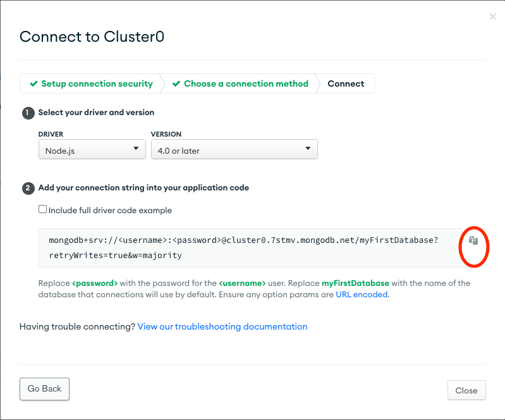Click the checkmark beside Choose a connection method
This screenshot has height=420, width=505.
click(x=176, y=83)
